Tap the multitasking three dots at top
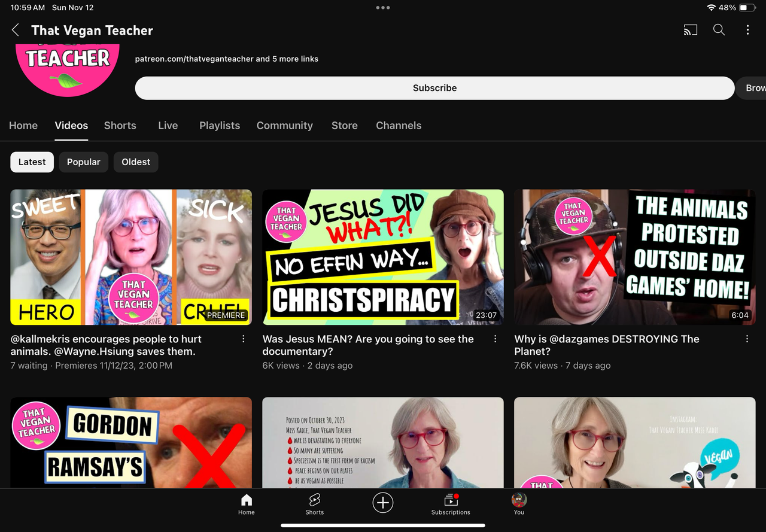Image resolution: width=766 pixels, height=532 pixels. tap(383, 8)
